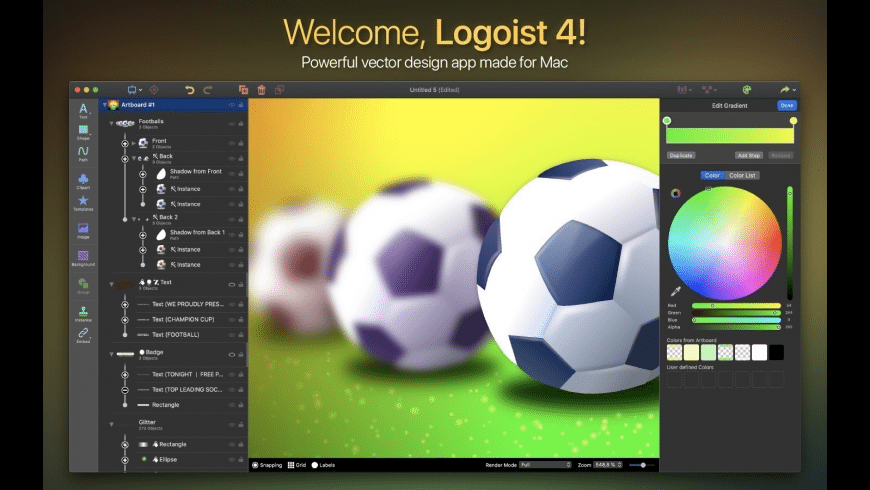Click the Redo arrow in toolbar
Viewport: 870px width, 490px height.
[208, 89]
